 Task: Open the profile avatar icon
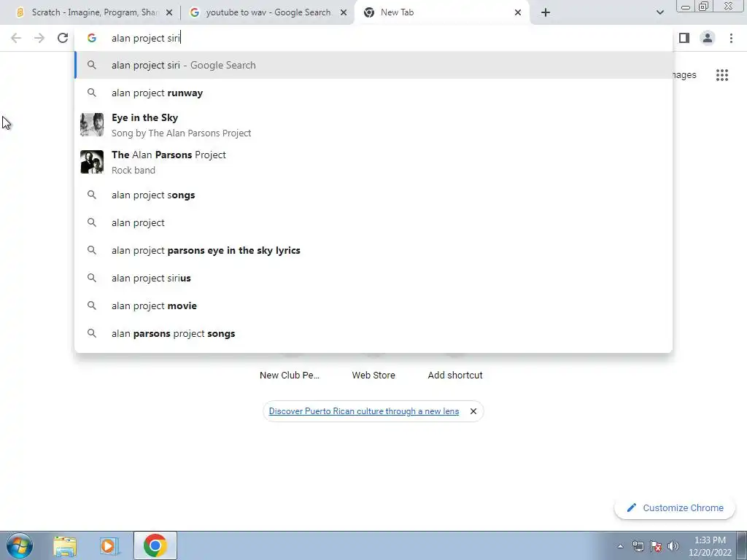click(x=708, y=38)
